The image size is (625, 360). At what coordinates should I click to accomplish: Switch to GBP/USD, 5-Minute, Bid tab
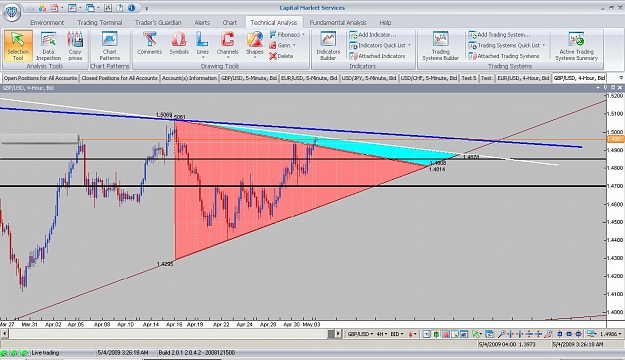click(x=249, y=78)
